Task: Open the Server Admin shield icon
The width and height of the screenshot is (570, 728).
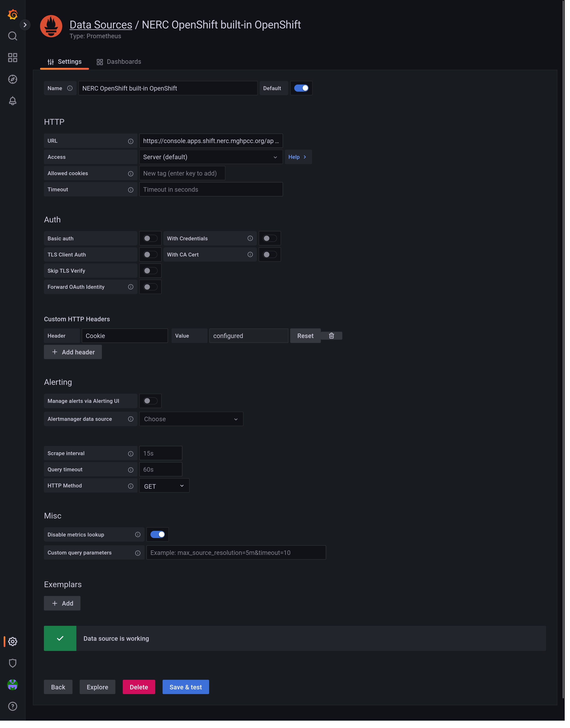Action: [13, 670]
